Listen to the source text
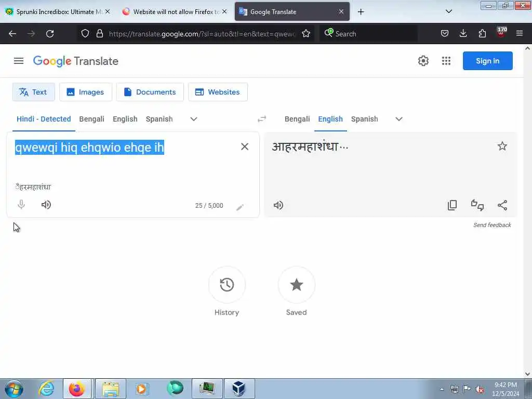 pos(46,205)
